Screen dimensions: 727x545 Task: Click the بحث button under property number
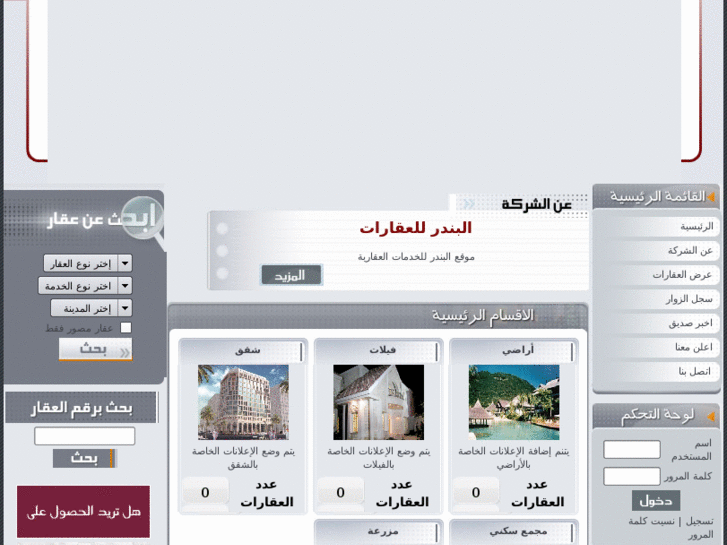(84, 458)
